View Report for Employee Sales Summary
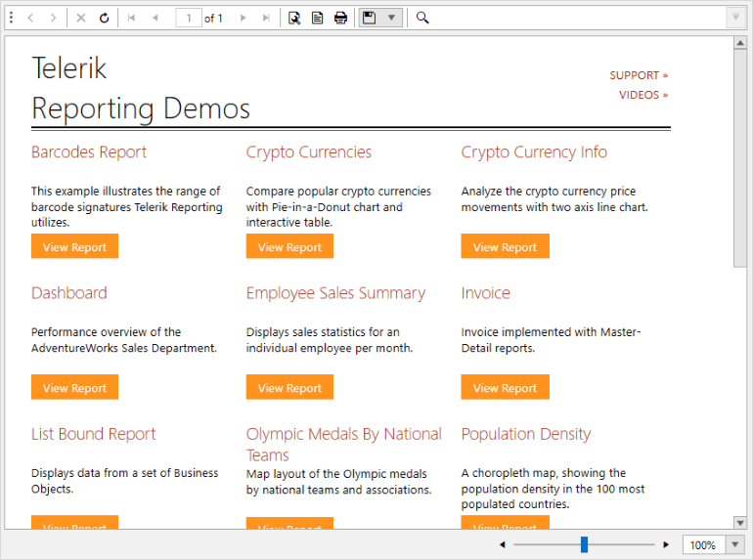Viewport: 753px width, 560px height. coord(289,387)
